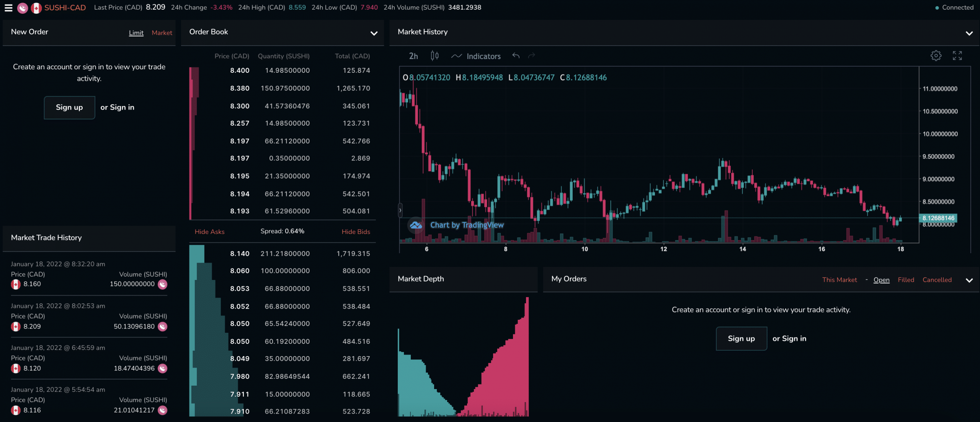Click Sign up in My Orders panel
The width and height of the screenshot is (980, 422).
pyautogui.click(x=741, y=339)
